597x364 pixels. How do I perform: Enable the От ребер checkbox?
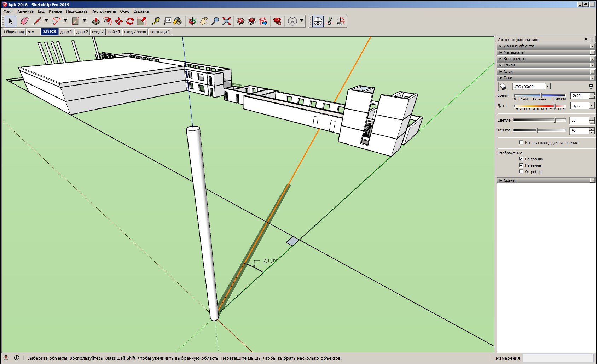pyautogui.click(x=521, y=172)
